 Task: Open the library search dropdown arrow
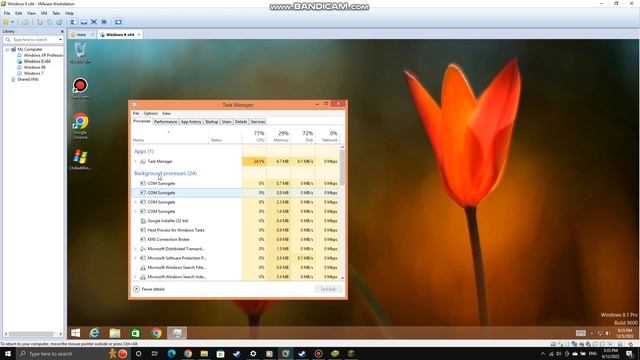click(x=60, y=40)
